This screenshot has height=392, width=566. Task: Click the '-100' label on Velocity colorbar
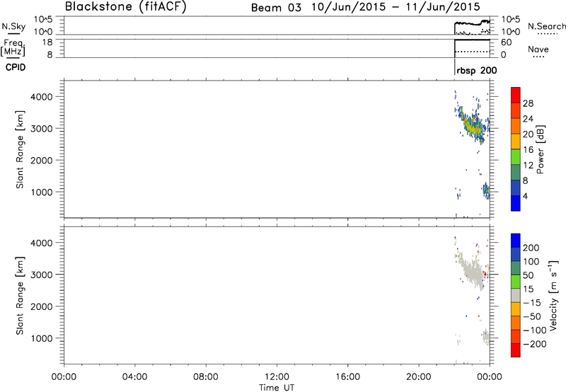click(x=535, y=330)
